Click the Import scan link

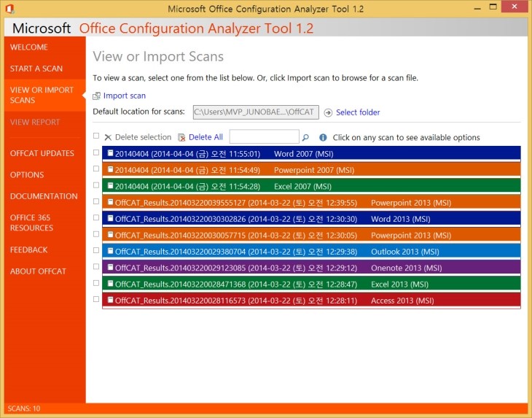pyautogui.click(x=125, y=96)
